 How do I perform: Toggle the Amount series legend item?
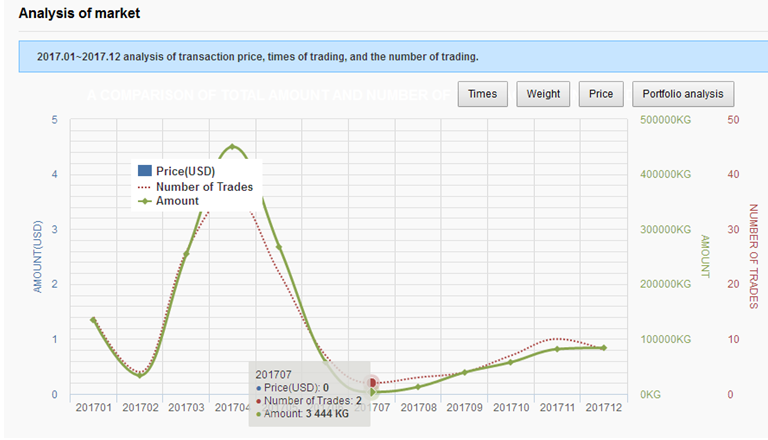(x=177, y=200)
